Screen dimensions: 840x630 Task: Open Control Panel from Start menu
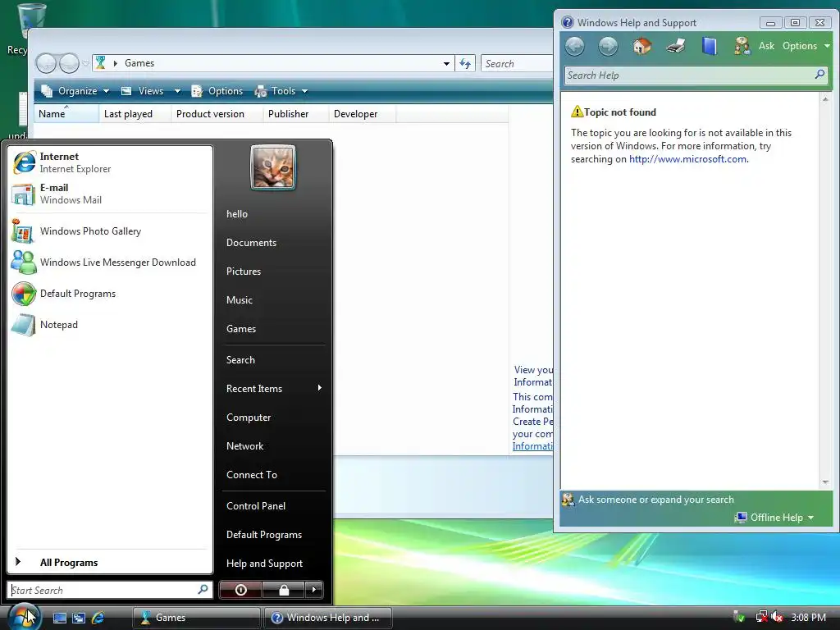[x=273, y=505]
